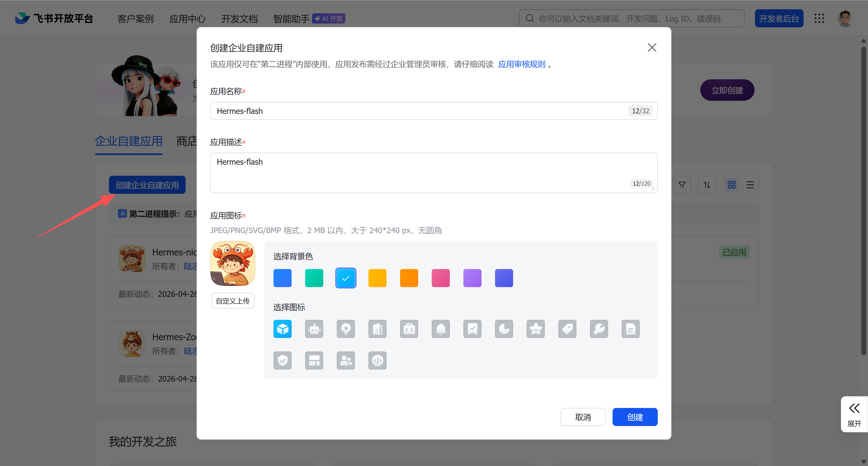868x466 pixels.
Task: Open 应用中心 in the top navigation
Action: coord(187,19)
